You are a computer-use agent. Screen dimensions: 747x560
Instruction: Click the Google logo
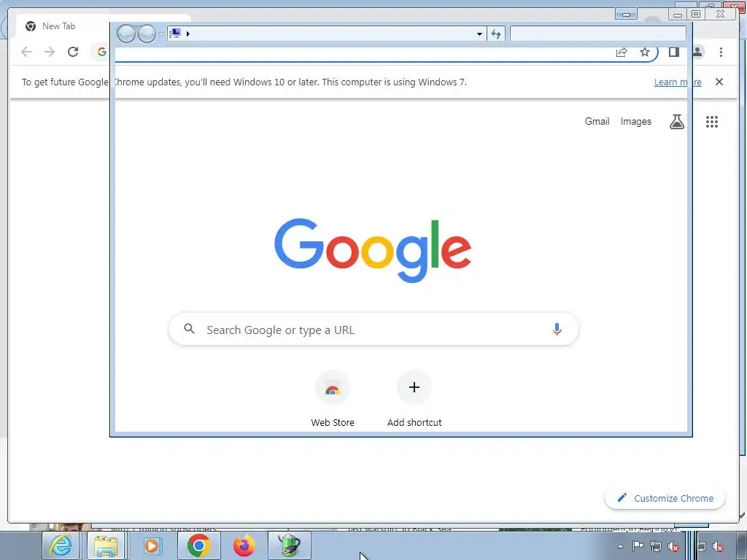coord(373,250)
